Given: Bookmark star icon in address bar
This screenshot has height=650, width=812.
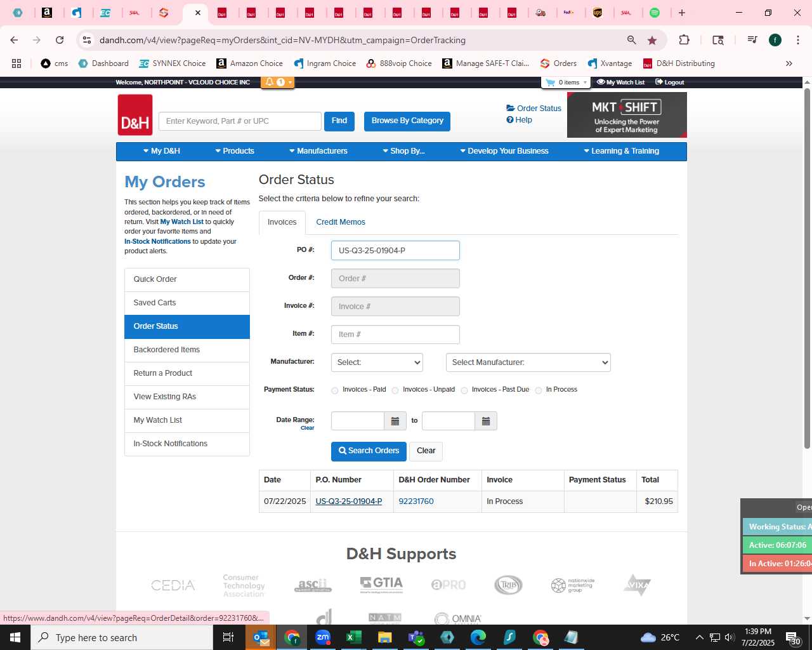Looking at the screenshot, I should point(652,40).
